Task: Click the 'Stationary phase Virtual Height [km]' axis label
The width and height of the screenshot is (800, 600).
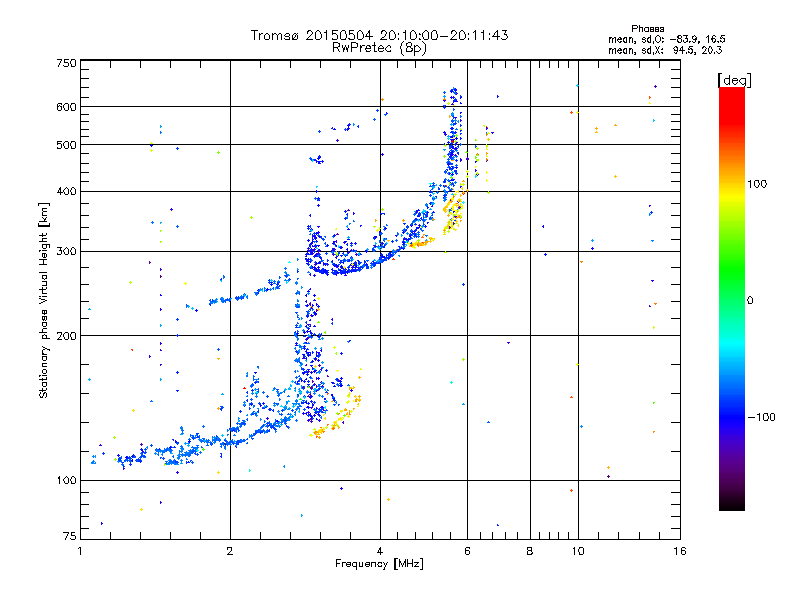Action: (x=43, y=301)
